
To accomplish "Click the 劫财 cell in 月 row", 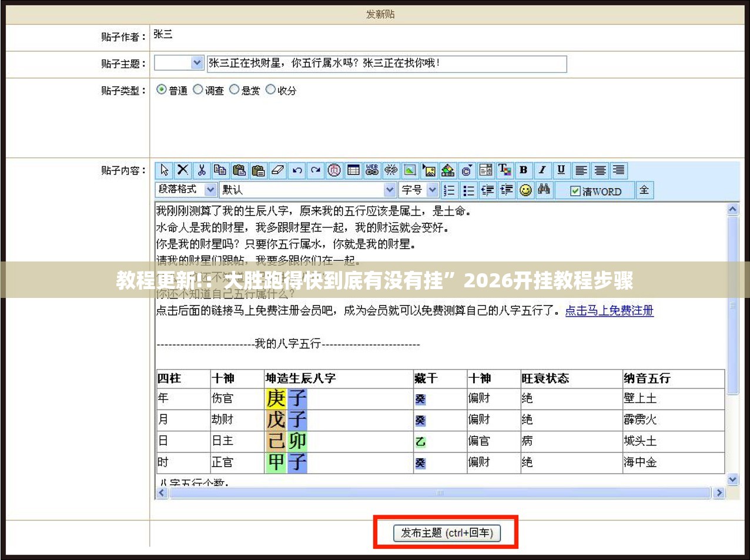I will pyautogui.click(x=237, y=420).
